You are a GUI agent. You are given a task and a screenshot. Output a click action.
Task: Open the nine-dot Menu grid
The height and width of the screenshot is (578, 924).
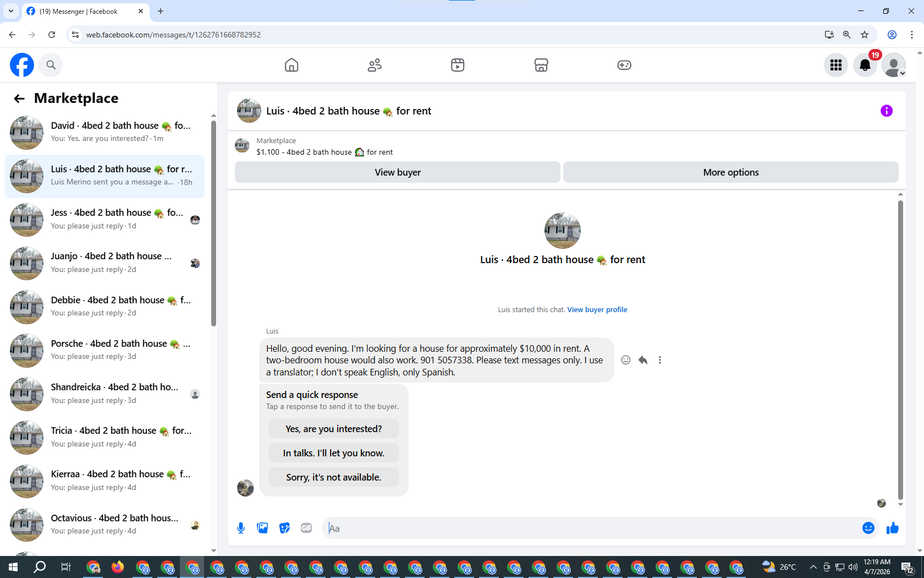[836, 65]
